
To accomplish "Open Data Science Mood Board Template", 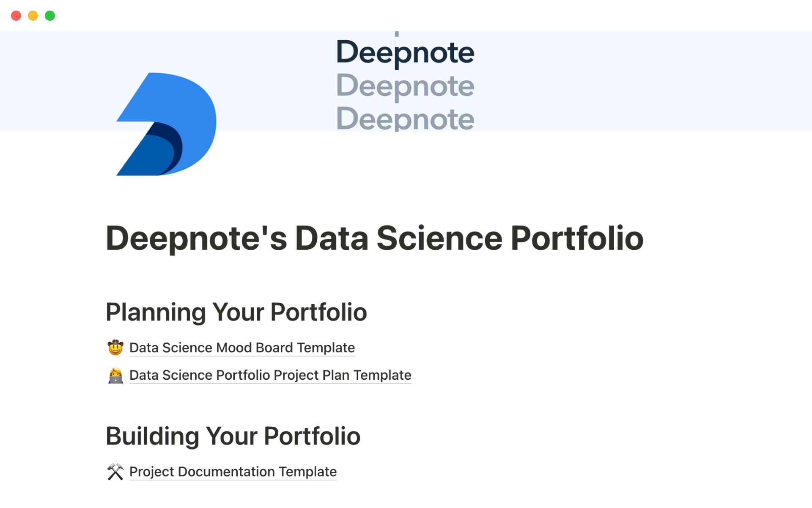I will click(242, 347).
